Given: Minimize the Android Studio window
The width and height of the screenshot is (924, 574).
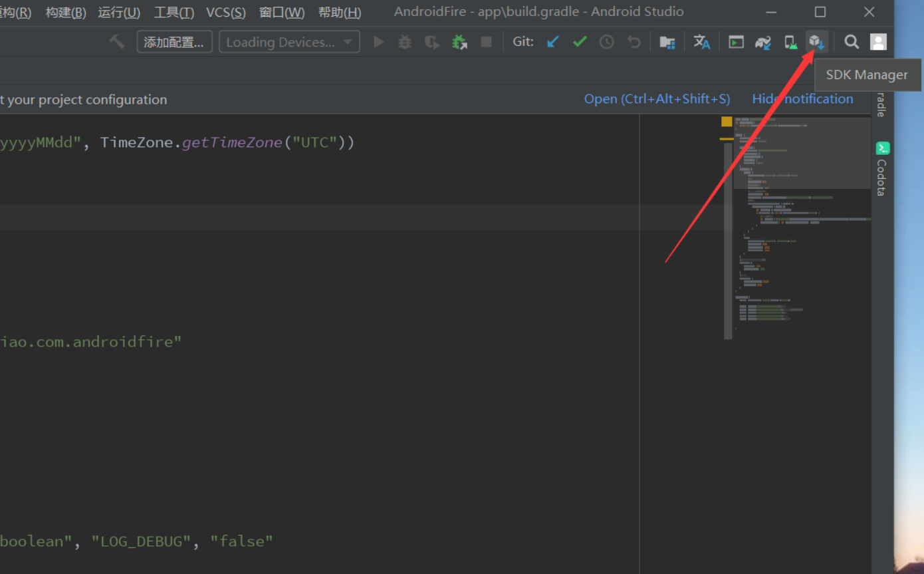Looking at the screenshot, I should [771, 12].
